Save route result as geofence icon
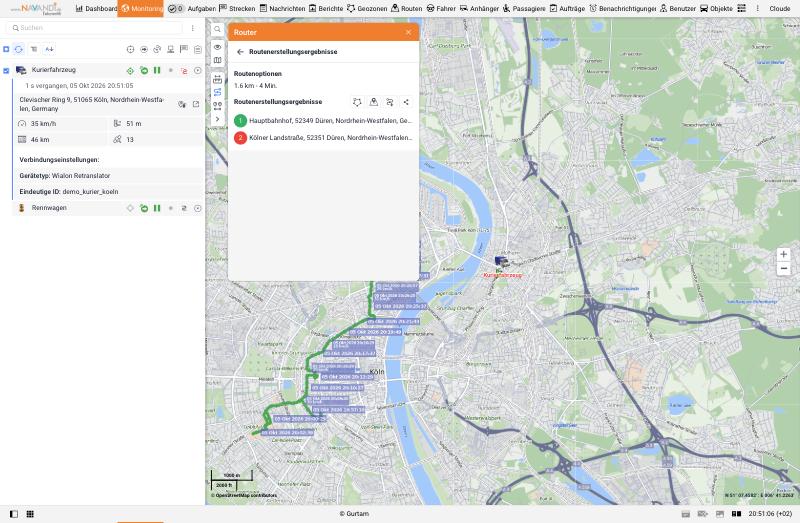Image resolution: width=800 pixels, height=523 pixels. click(357, 102)
